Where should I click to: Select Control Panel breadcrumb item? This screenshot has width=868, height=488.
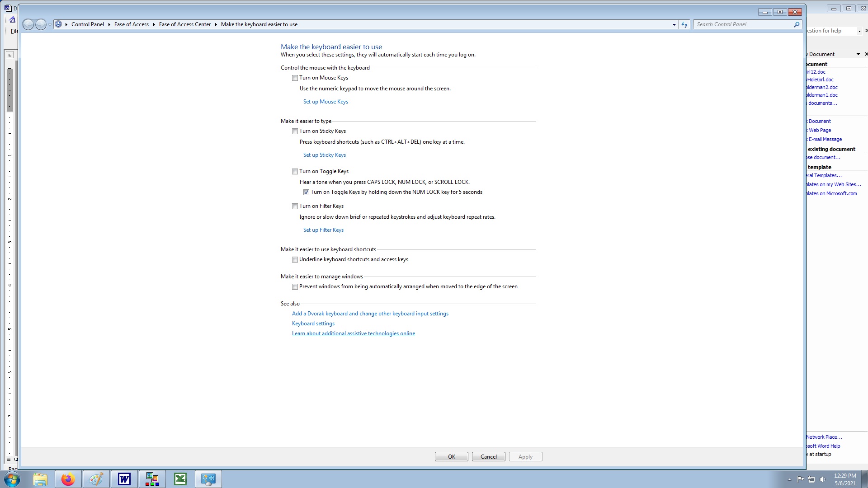tap(87, 24)
